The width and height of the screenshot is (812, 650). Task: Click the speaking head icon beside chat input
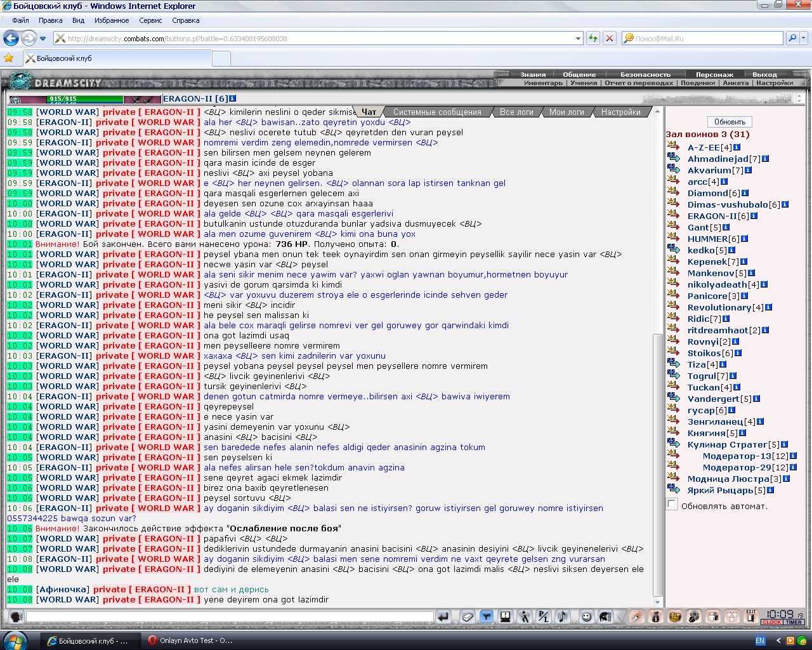(x=16, y=616)
